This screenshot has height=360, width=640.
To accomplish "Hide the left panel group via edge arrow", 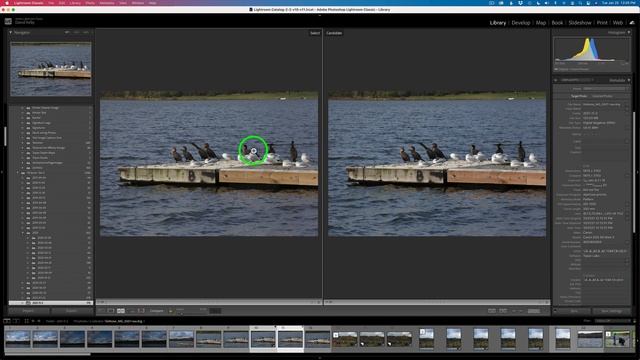I will pyautogui.click(x=2, y=172).
